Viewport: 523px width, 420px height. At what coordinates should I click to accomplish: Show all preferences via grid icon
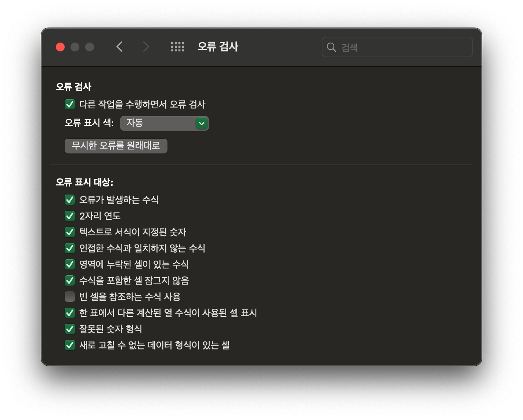point(178,47)
